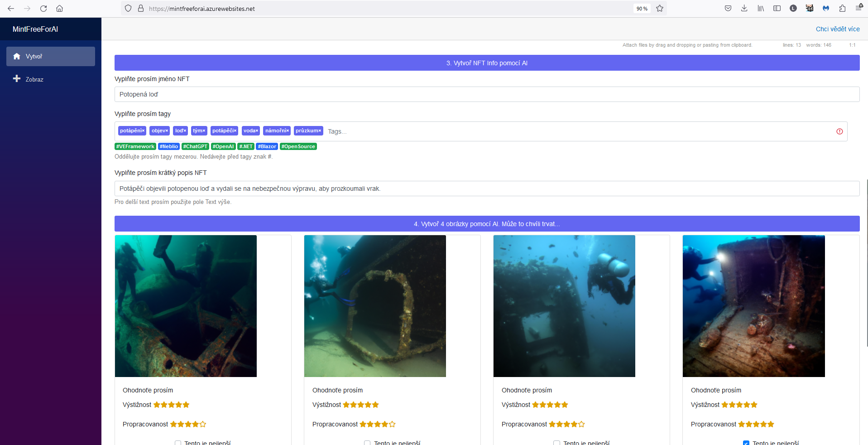Open the Vytvoř sidebar menu item

click(51, 56)
